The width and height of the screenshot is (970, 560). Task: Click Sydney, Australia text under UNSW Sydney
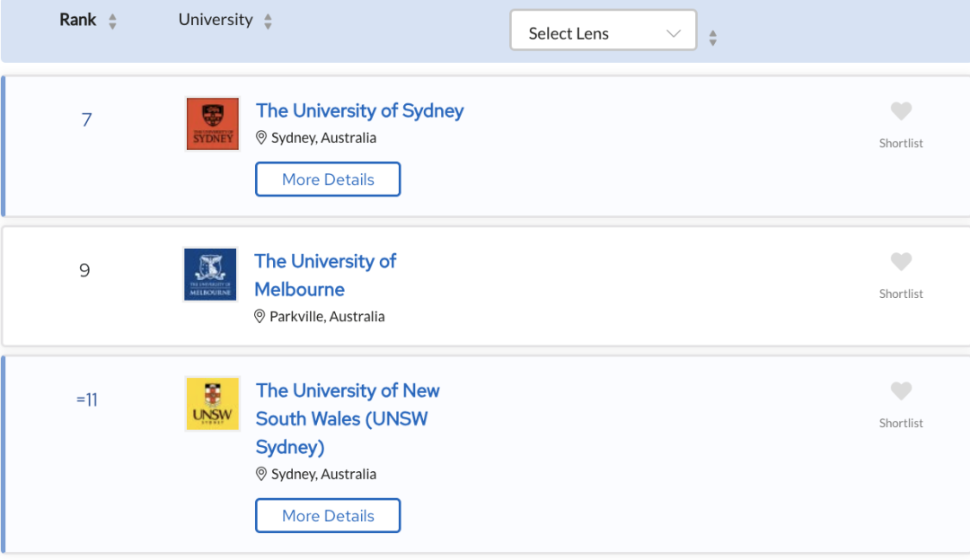coord(323,474)
